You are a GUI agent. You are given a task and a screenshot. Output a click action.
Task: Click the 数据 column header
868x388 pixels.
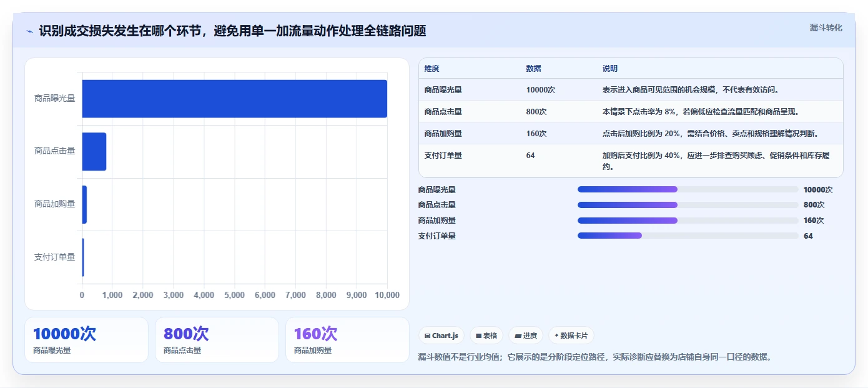(534, 69)
